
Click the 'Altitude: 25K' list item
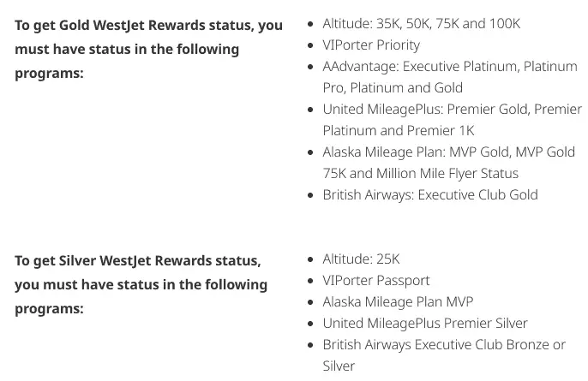pos(361,259)
